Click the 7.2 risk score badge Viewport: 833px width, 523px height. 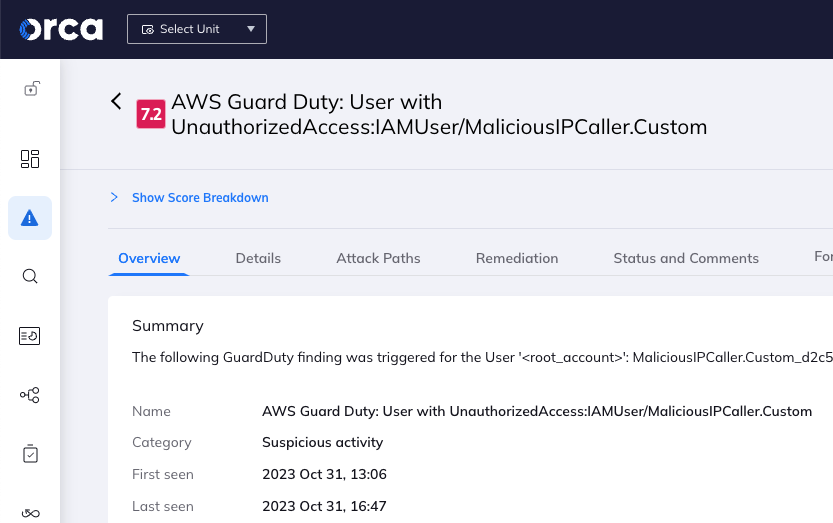(x=151, y=114)
